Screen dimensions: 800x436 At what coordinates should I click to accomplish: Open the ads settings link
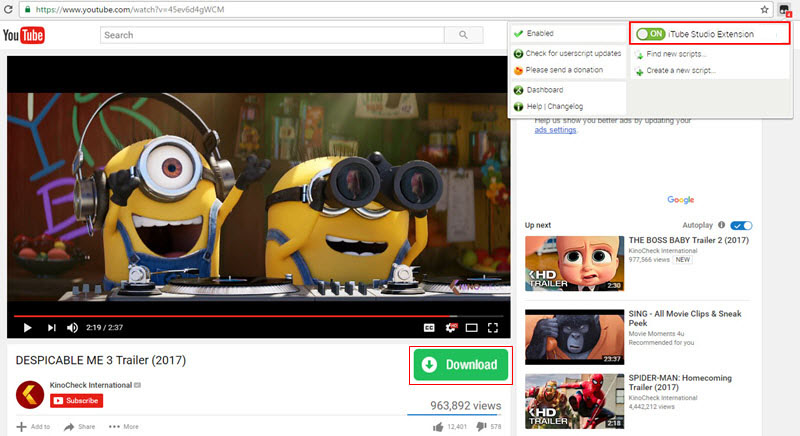[x=555, y=130]
